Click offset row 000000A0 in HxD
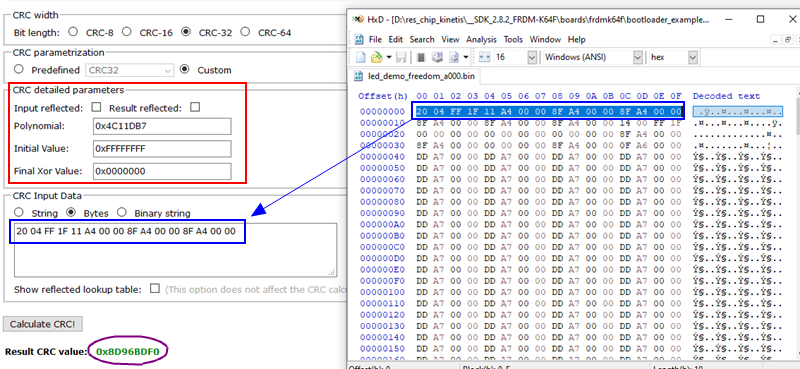The height and width of the screenshot is (369, 800). pyautogui.click(x=382, y=224)
